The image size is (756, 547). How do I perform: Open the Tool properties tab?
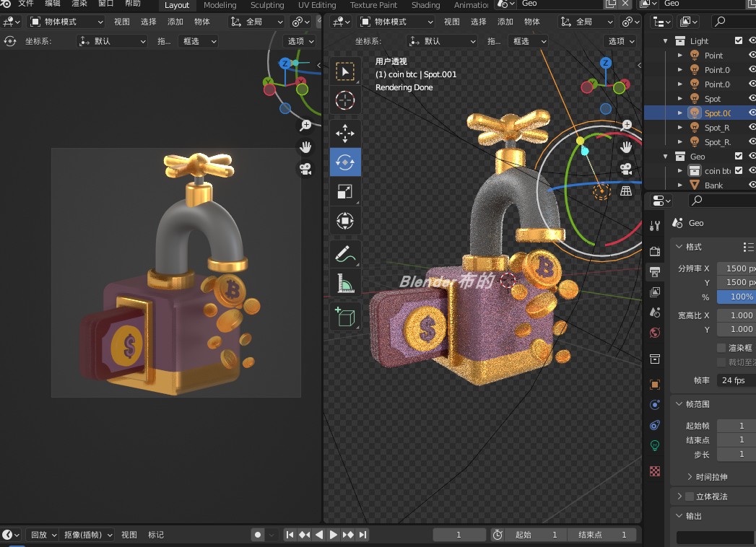click(x=655, y=226)
